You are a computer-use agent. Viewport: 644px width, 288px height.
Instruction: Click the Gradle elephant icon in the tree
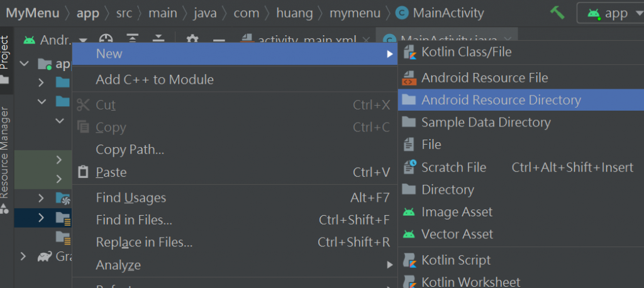(x=45, y=257)
